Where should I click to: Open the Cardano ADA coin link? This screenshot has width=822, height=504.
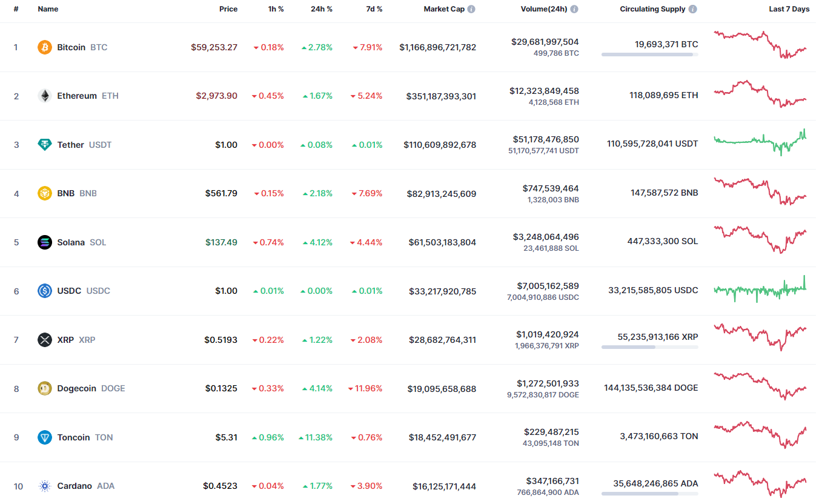tap(75, 486)
